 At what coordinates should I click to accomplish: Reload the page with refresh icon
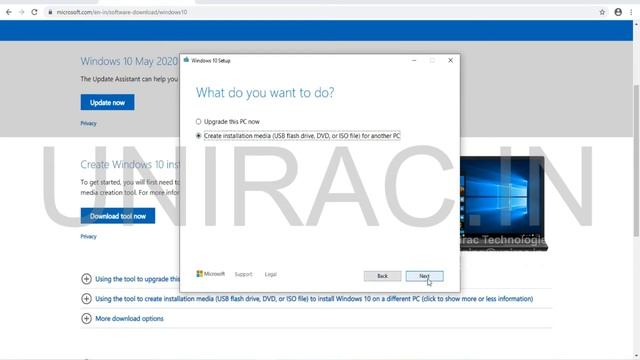coord(34,12)
